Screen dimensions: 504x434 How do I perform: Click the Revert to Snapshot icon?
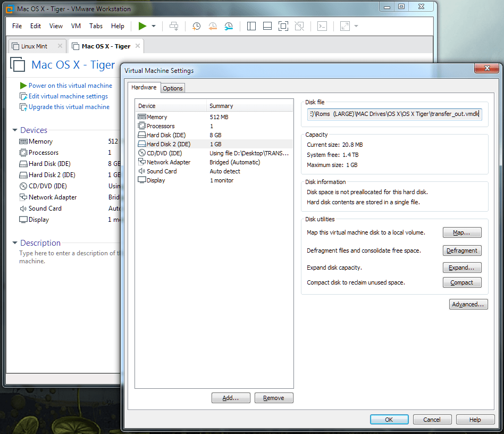tap(213, 26)
